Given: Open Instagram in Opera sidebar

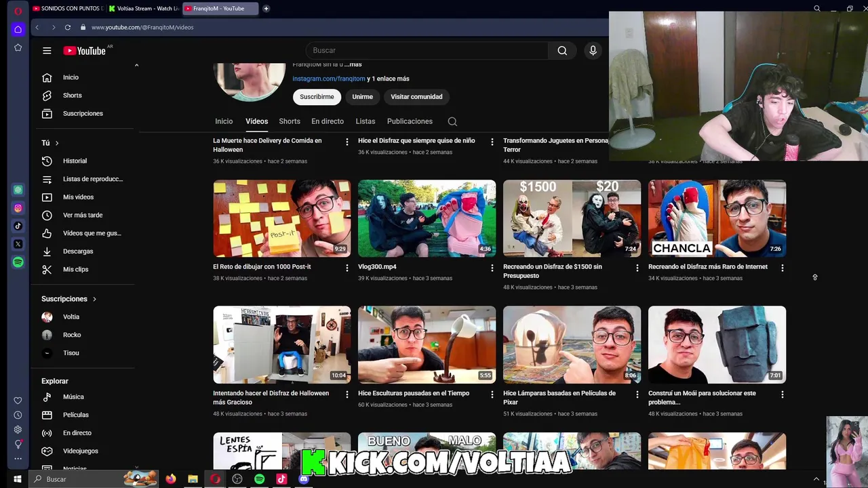Looking at the screenshot, I should coord(18,208).
